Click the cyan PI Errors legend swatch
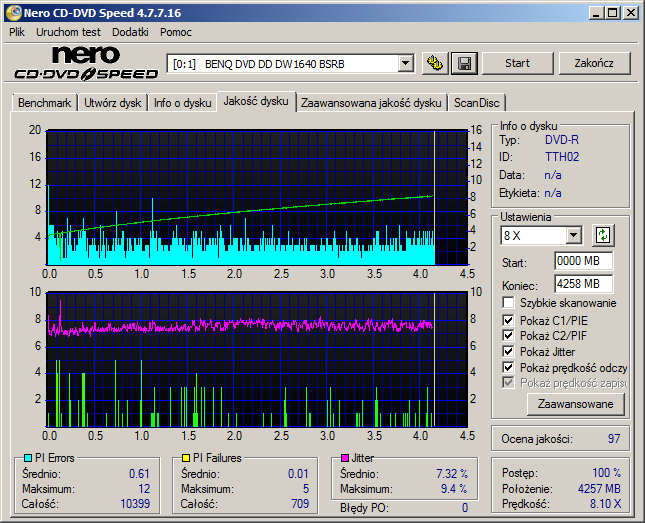The image size is (645, 523). click(28, 458)
